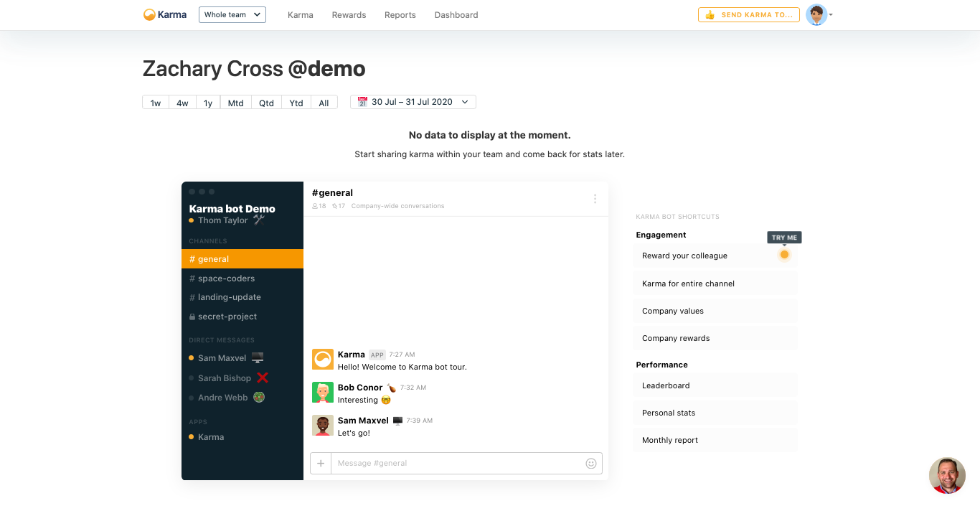Viewport: 980px width, 506px height.
Task: Click the computer emoji next to Sam Maxvel in sidebar
Action: click(x=258, y=357)
